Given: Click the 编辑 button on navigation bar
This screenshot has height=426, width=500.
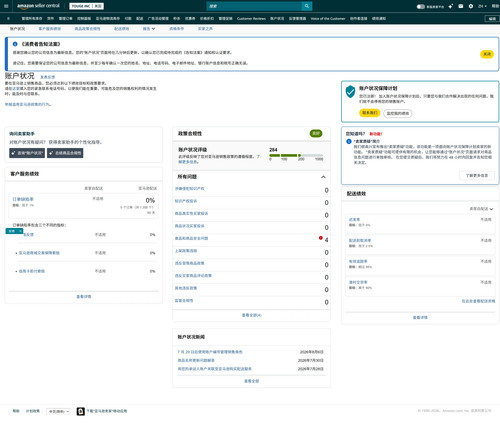Looking at the screenshot, I should click(492, 19).
